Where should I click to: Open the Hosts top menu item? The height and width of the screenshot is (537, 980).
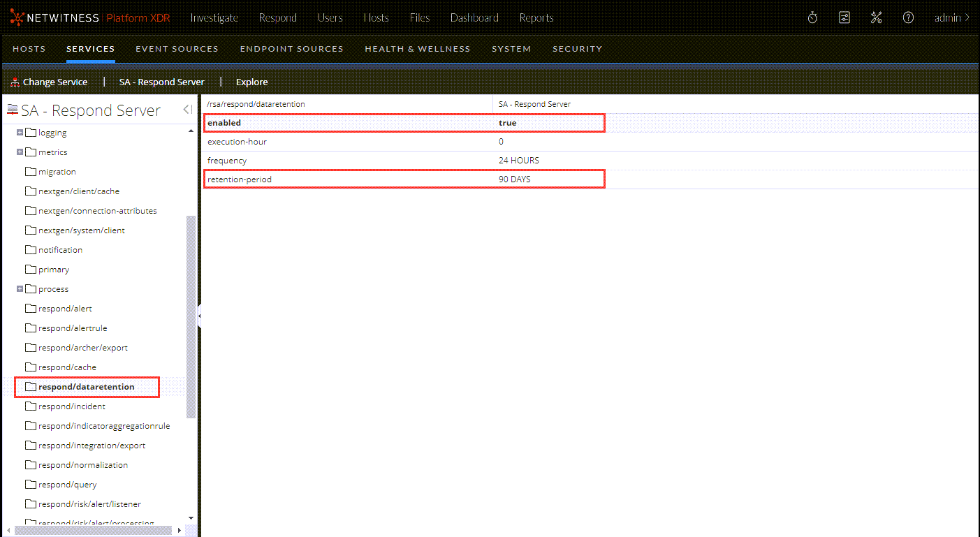[376, 18]
